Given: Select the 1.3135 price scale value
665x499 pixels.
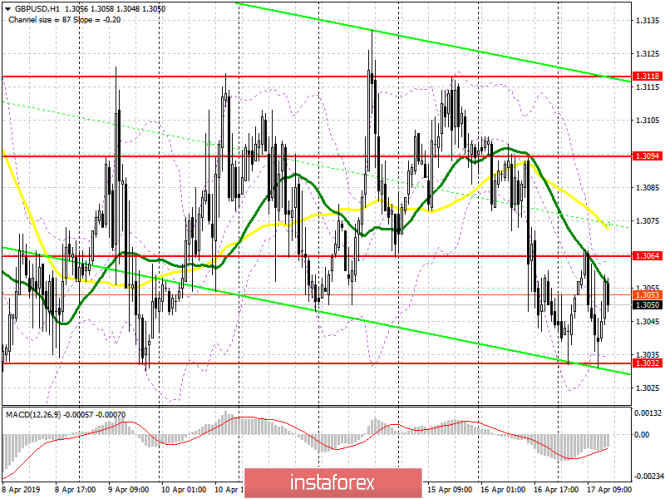Looking at the screenshot, I should (648, 20).
